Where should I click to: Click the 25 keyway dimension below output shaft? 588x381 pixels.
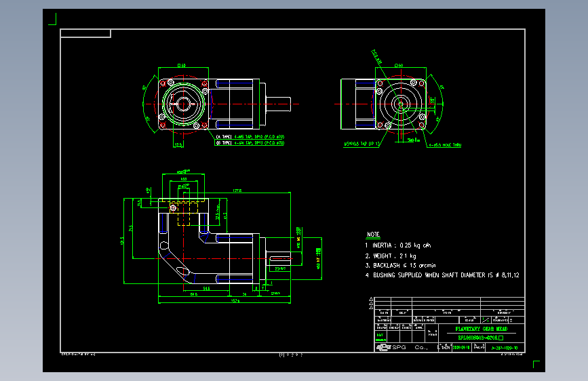280,268
